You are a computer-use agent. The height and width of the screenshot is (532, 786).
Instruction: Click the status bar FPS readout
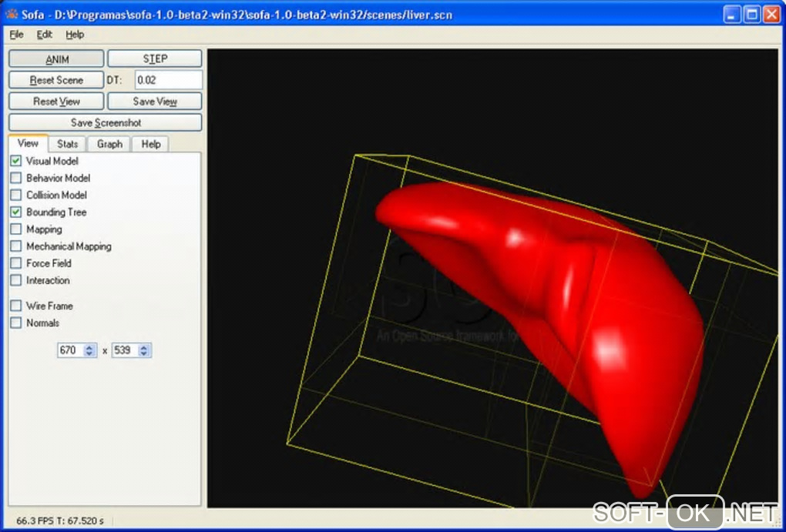click(60, 521)
